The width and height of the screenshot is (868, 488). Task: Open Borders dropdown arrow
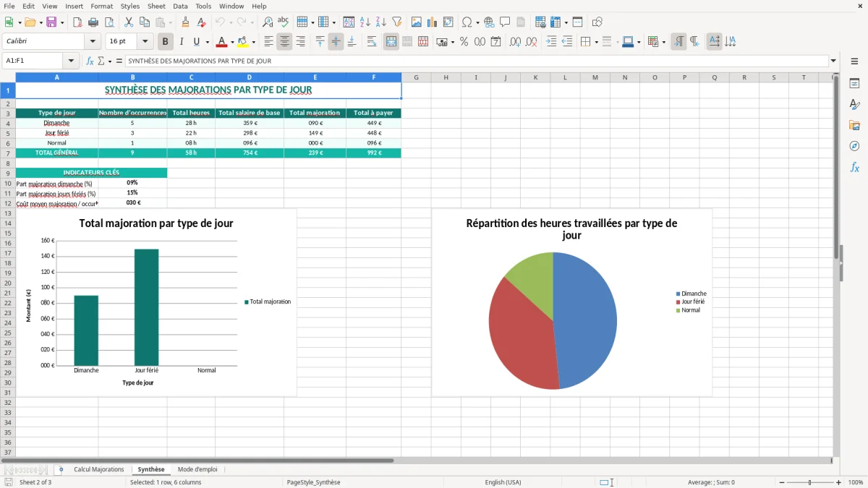pos(595,42)
